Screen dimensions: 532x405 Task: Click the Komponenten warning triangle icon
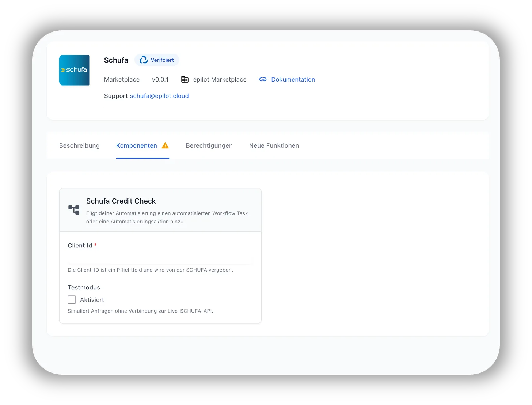pyautogui.click(x=165, y=145)
